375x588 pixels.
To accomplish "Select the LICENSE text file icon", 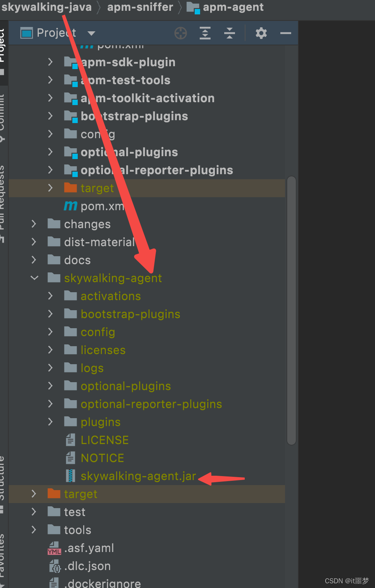I will tap(71, 440).
